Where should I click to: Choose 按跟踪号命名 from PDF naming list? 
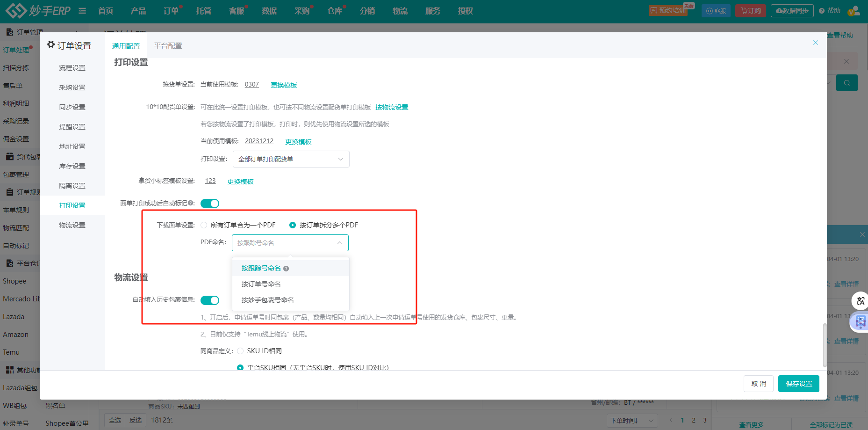pyautogui.click(x=291, y=268)
